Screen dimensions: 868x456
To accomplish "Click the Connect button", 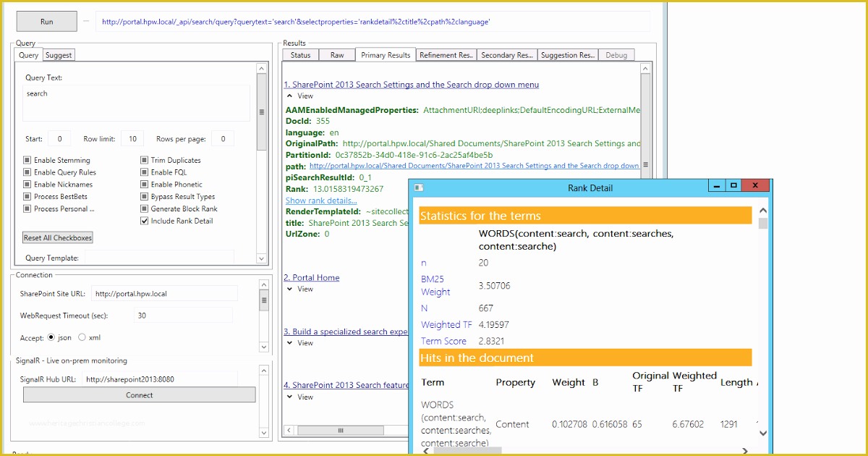I will pyautogui.click(x=140, y=394).
